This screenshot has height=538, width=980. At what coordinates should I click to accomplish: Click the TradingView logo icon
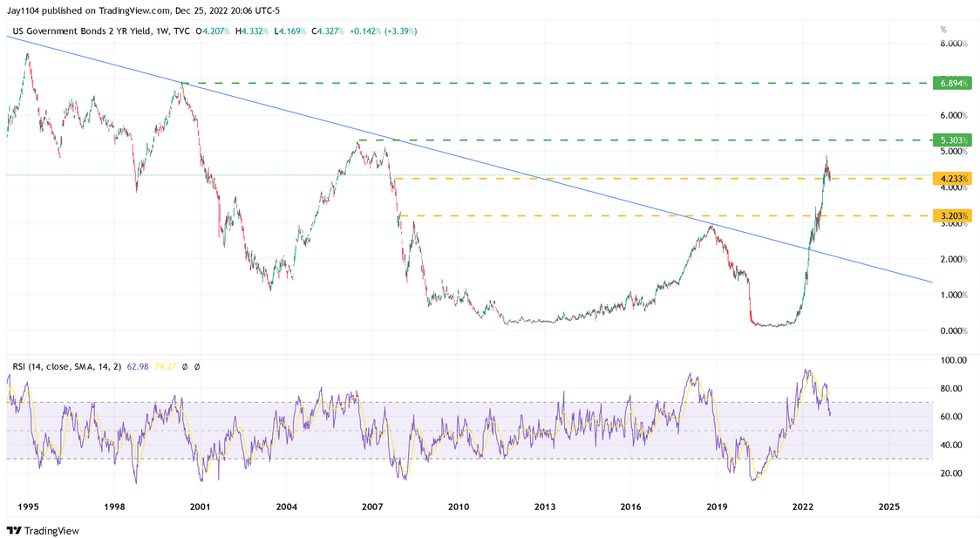click(12, 531)
